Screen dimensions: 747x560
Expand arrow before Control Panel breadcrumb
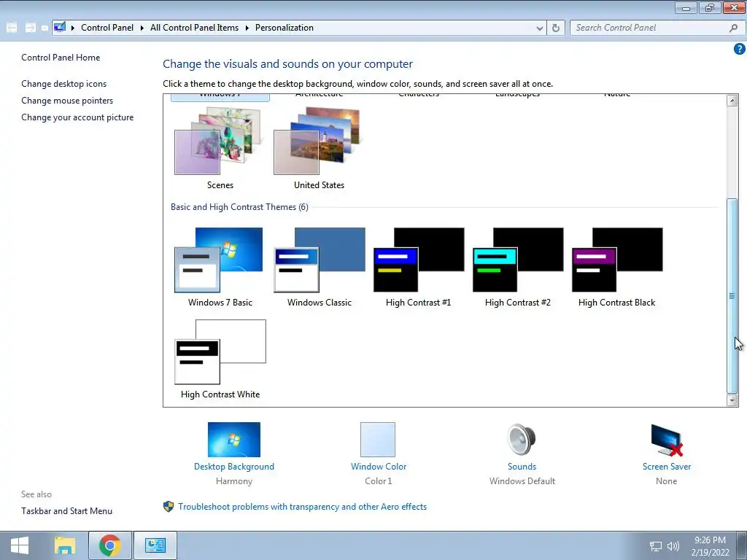point(73,28)
